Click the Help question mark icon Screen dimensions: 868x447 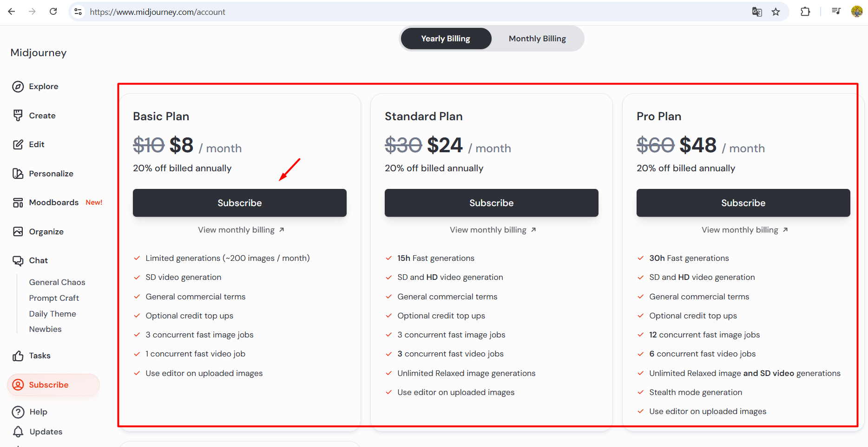tap(18, 412)
